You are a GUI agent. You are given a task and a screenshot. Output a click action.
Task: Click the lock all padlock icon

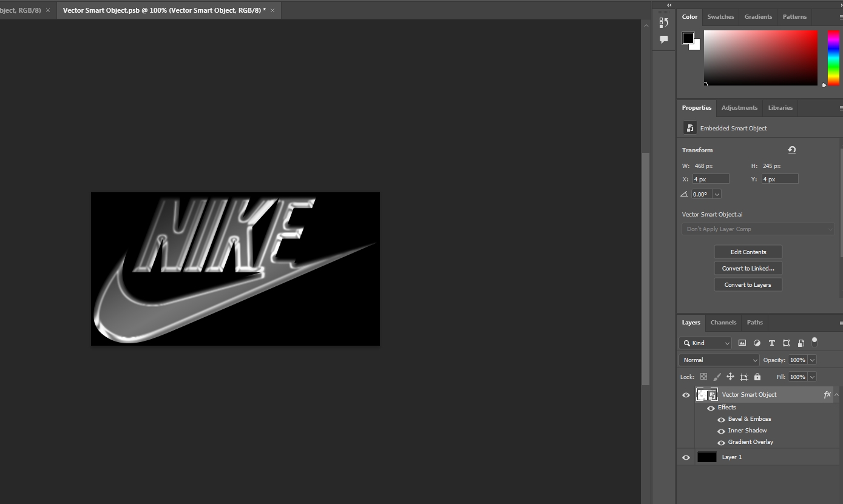click(x=757, y=377)
